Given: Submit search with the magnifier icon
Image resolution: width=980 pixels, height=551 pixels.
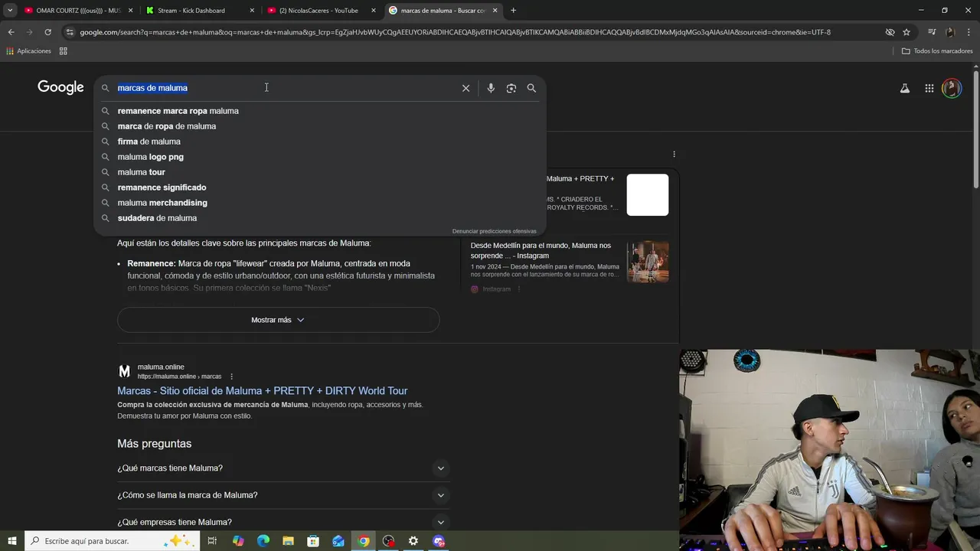Looking at the screenshot, I should (531, 88).
